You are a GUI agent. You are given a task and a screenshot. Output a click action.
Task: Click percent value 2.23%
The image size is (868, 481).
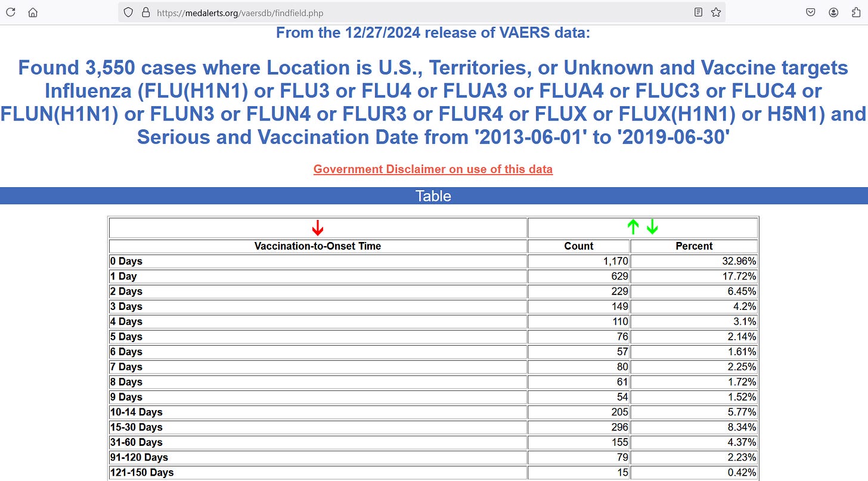click(743, 458)
